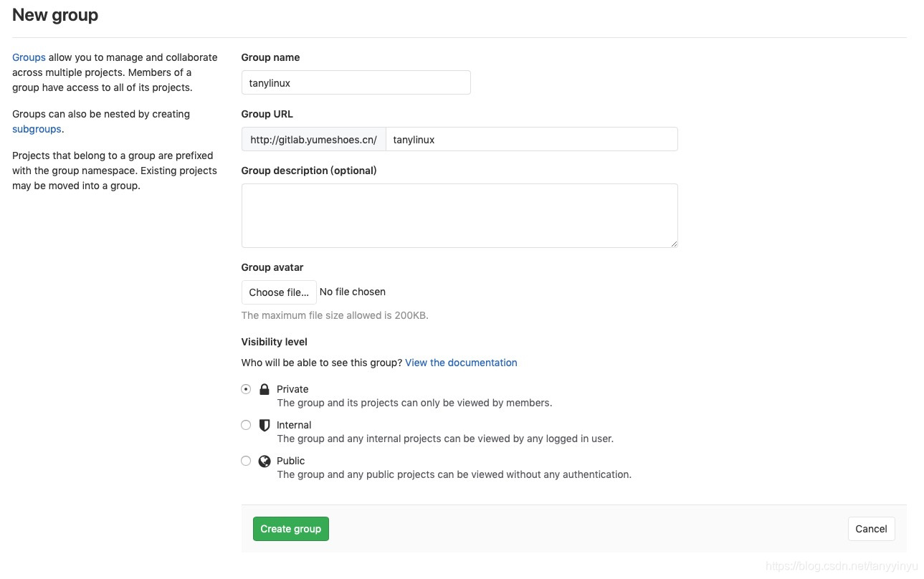Click the shield icon beside Internal
This screenshot has width=924, height=579.
click(264, 425)
